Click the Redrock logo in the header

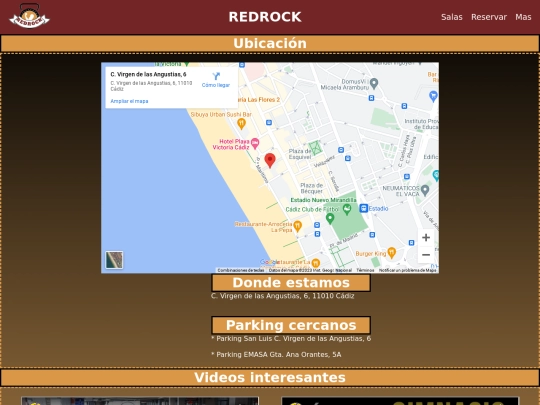29,16
